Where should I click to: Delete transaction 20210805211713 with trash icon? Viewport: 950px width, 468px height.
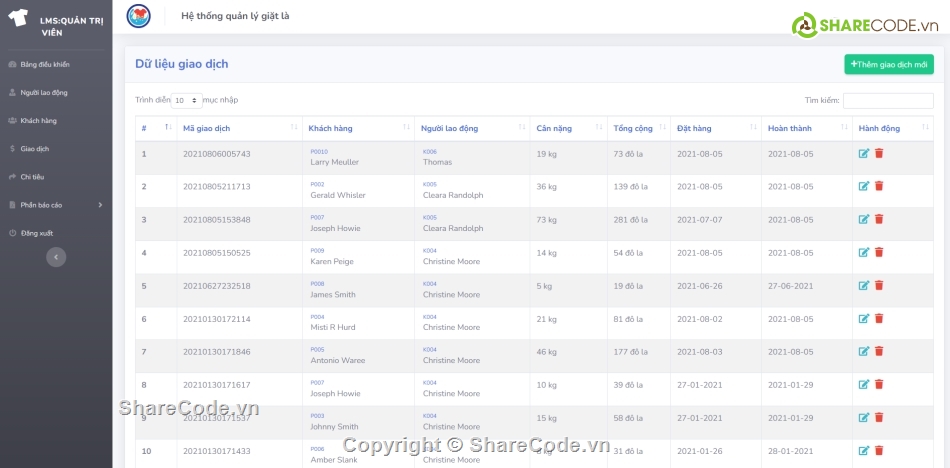pos(879,187)
